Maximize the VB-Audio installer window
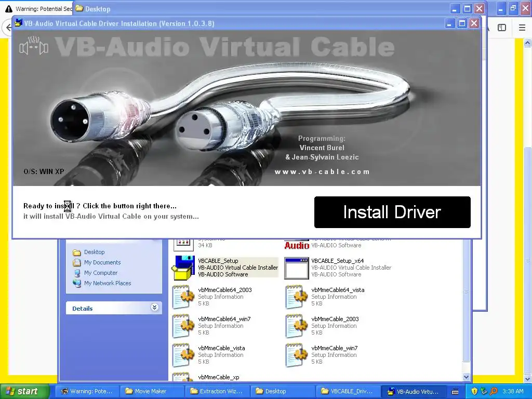Viewport: 532px width, 399px height. (x=462, y=23)
